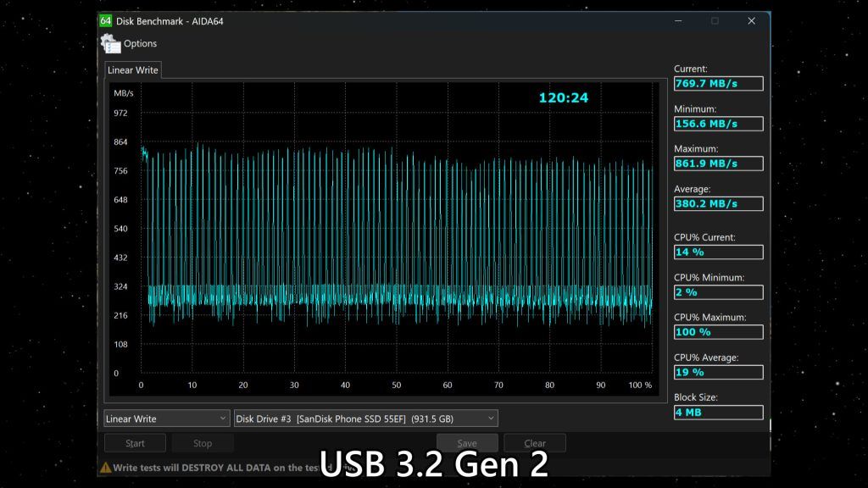Click the Maximum 861.9 MB/s field
The image size is (868, 488).
pyautogui.click(x=719, y=164)
